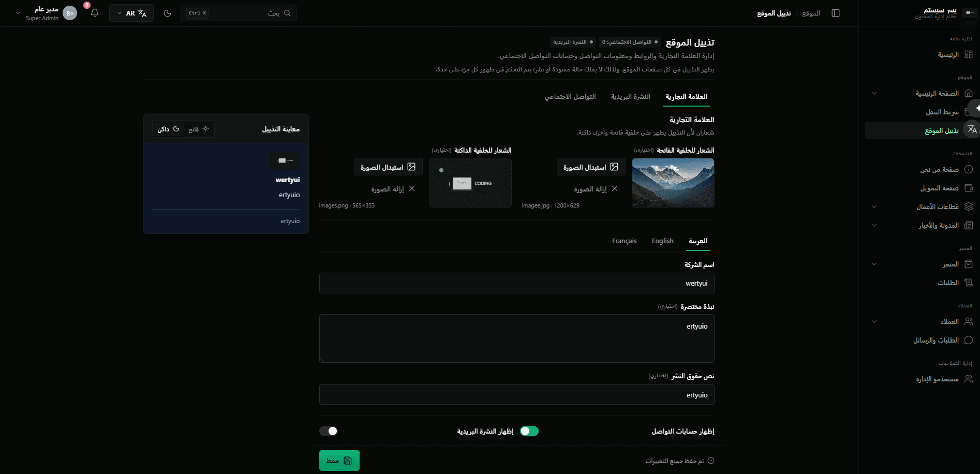Expand قطاعات الأعمال chevron in sidebar
This screenshot has width=980, height=474.
[x=874, y=206]
